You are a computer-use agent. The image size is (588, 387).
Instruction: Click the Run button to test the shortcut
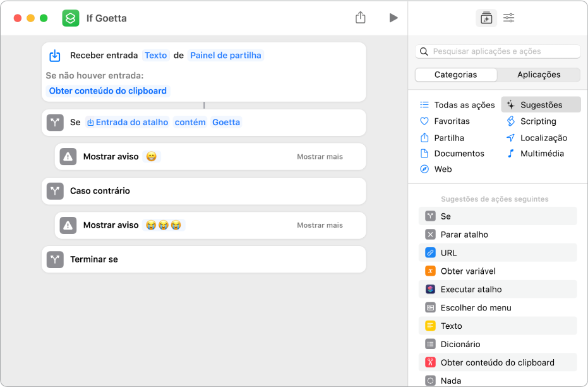pos(393,18)
